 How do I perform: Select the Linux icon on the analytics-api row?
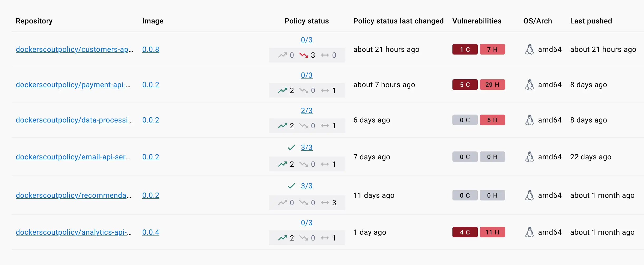tap(530, 232)
